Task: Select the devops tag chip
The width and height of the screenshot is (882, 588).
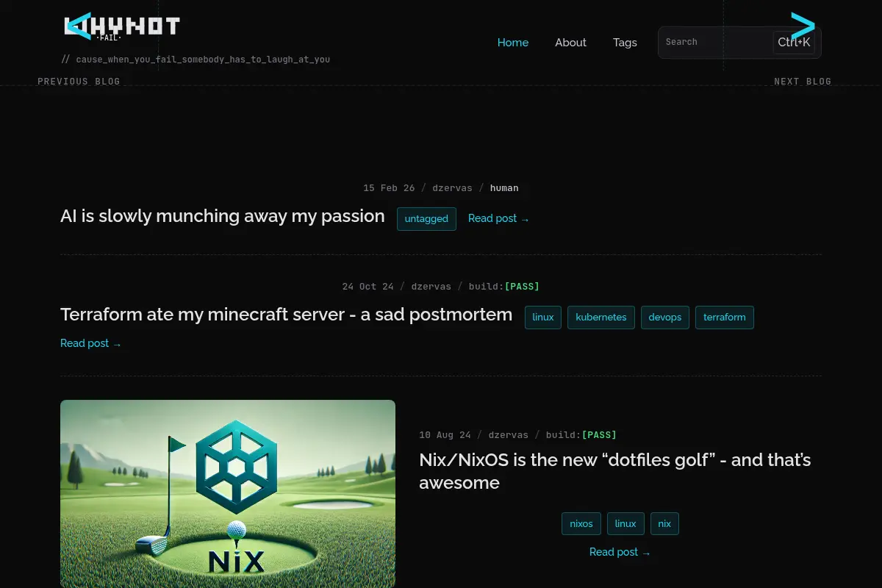Action: pos(665,318)
